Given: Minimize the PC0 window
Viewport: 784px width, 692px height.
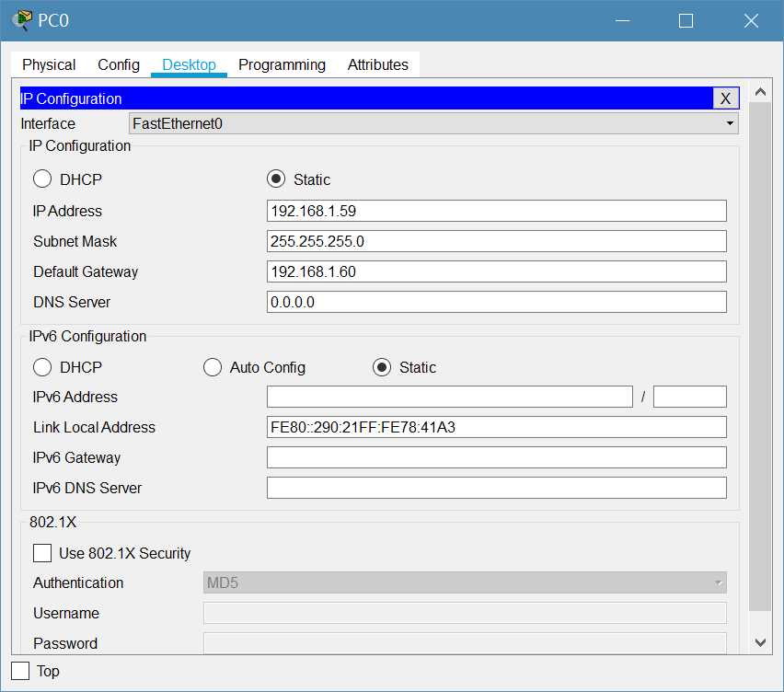Looking at the screenshot, I should click(622, 20).
